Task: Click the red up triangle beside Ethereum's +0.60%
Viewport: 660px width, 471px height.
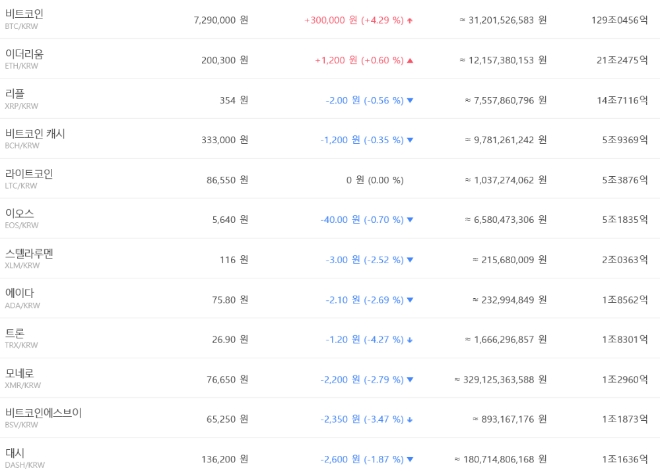Action: pyautogui.click(x=410, y=60)
